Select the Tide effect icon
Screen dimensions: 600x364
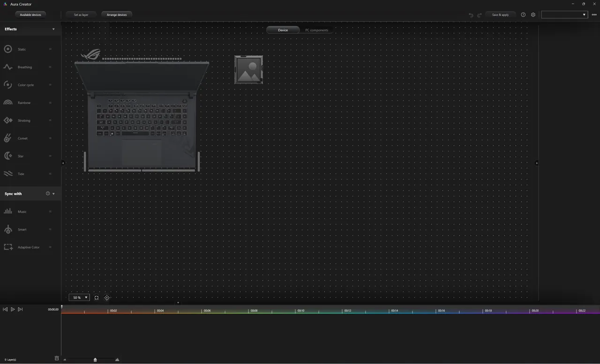pyautogui.click(x=8, y=174)
